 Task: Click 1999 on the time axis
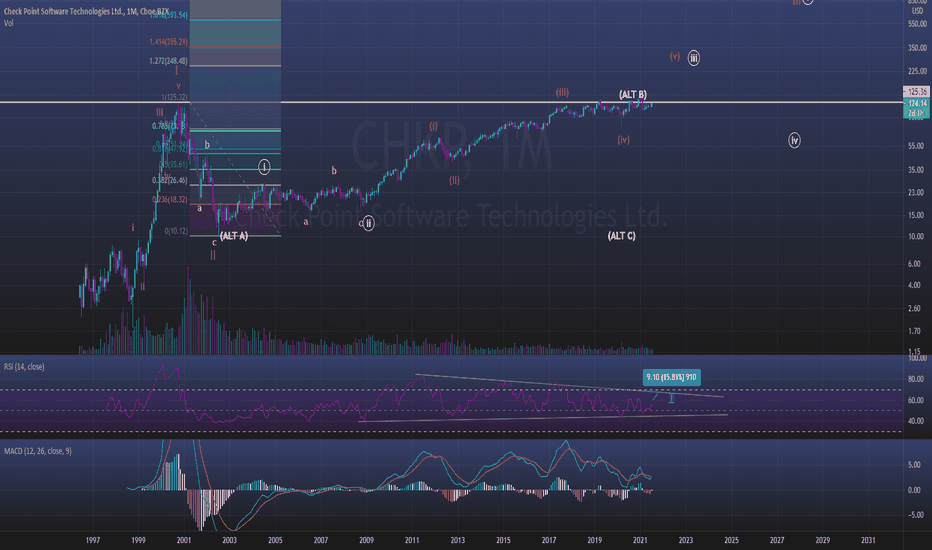tap(138, 540)
